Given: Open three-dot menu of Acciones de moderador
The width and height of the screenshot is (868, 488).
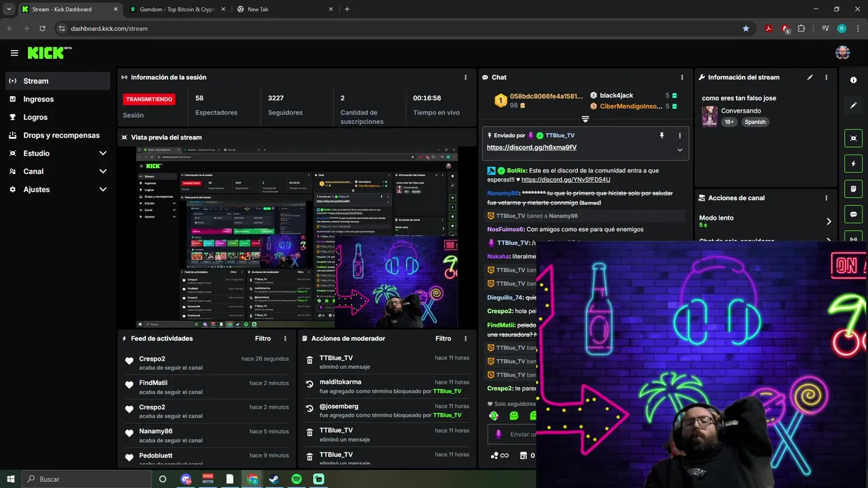Looking at the screenshot, I should (465, 338).
